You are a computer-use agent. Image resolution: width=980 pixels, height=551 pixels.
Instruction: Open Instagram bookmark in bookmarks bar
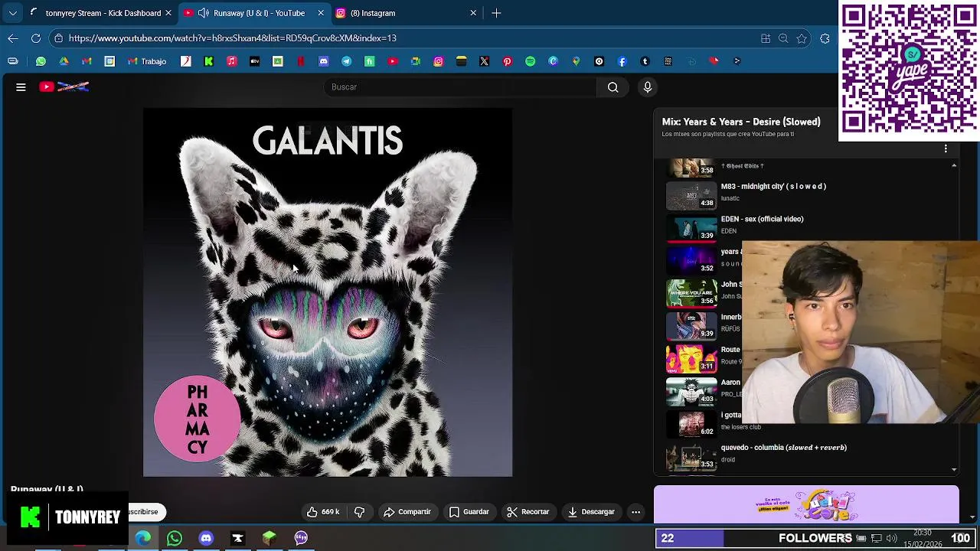click(x=438, y=61)
